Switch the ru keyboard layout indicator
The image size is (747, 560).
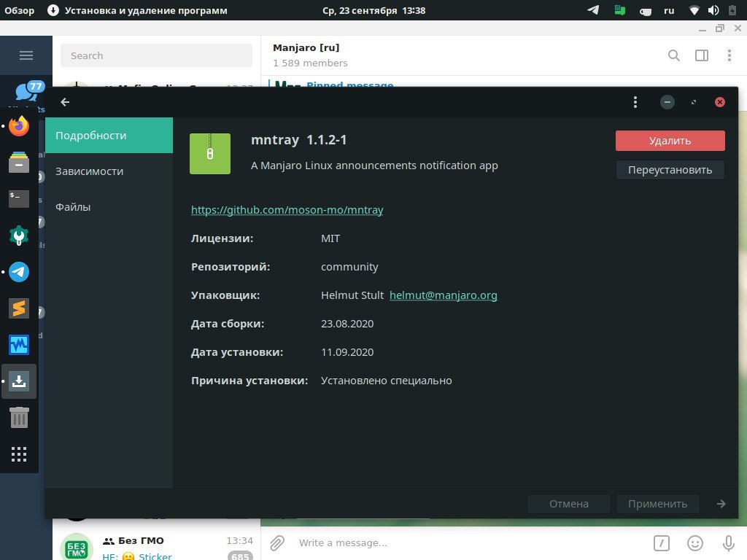669,10
